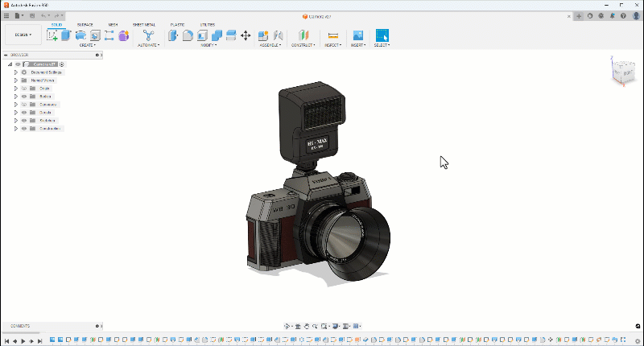Click the ViewCube in the corner

tap(622, 73)
